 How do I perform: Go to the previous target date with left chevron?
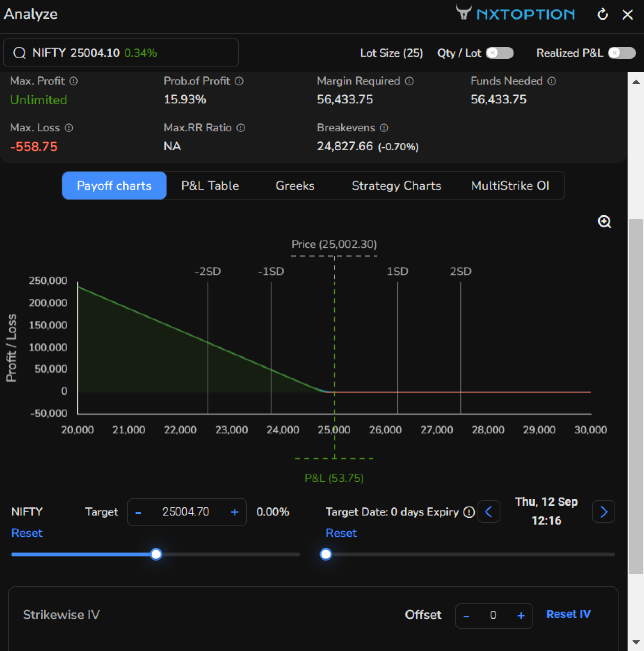(x=489, y=511)
